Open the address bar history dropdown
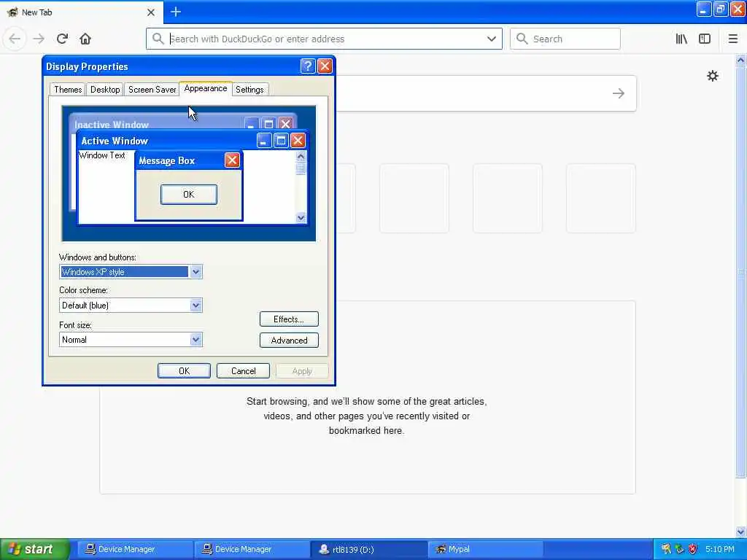Image resolution: width=747 pixels, height=560 pixels. 491,39
